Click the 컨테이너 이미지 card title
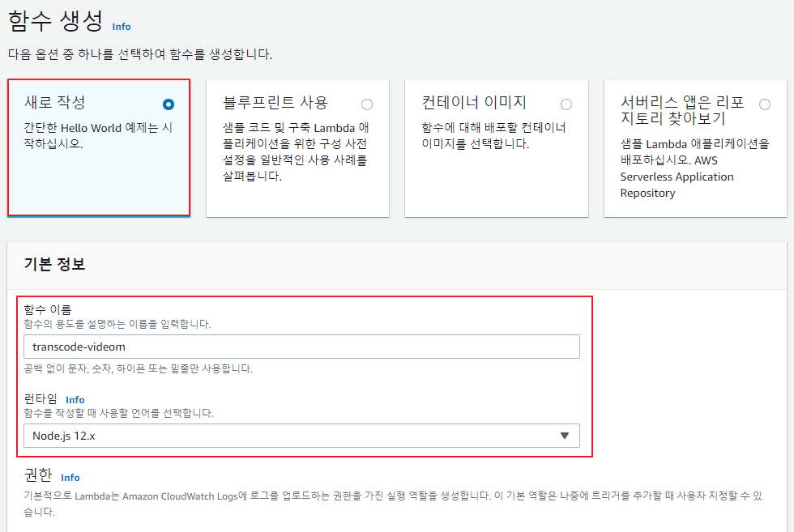 (474, 103)
